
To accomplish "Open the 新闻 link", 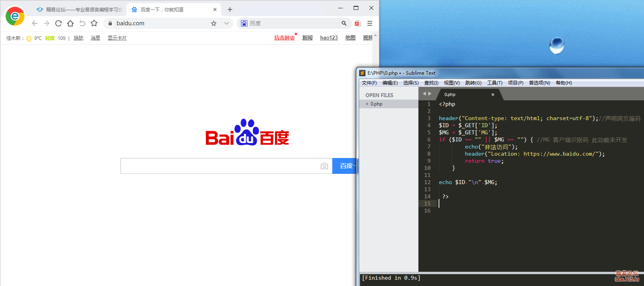I will click(307, 38).
